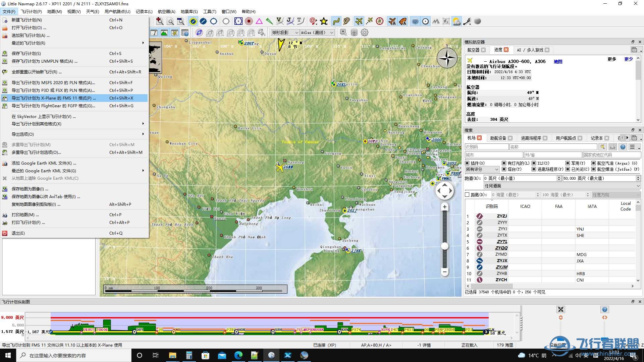Toggle the 已关闭(C) checkbox
Viewport: 644px width, 362px height.
coord(568,169)
